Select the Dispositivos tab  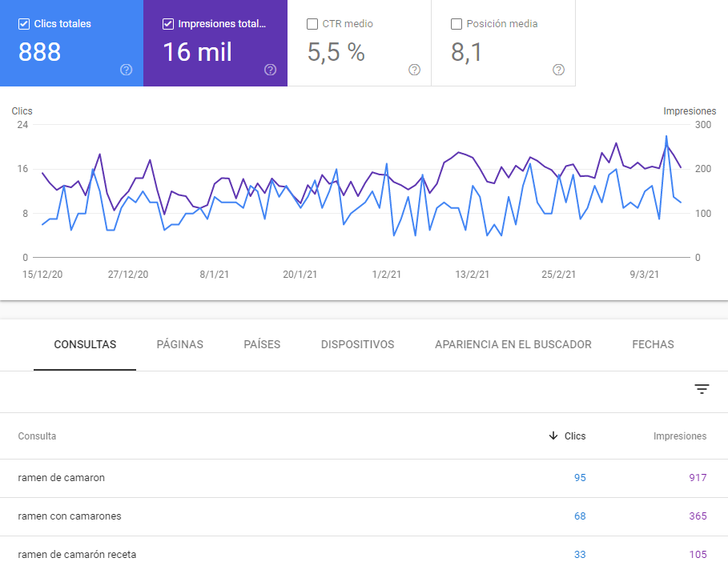click(x=357, y=345)
